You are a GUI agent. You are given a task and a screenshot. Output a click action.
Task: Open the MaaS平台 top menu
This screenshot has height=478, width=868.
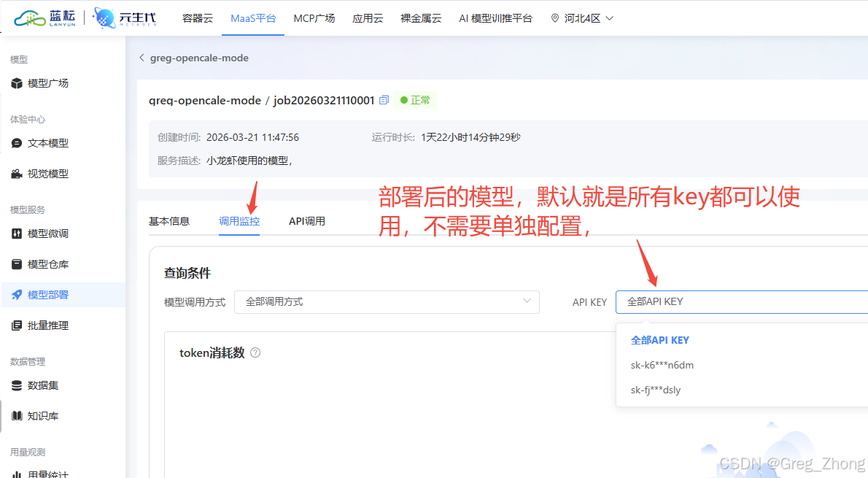[x=253, y=18]
